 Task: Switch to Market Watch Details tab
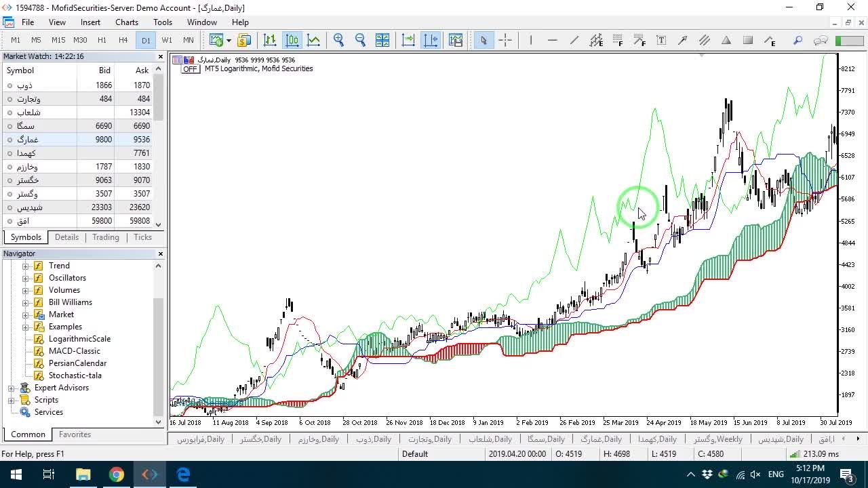click(66, 237)
